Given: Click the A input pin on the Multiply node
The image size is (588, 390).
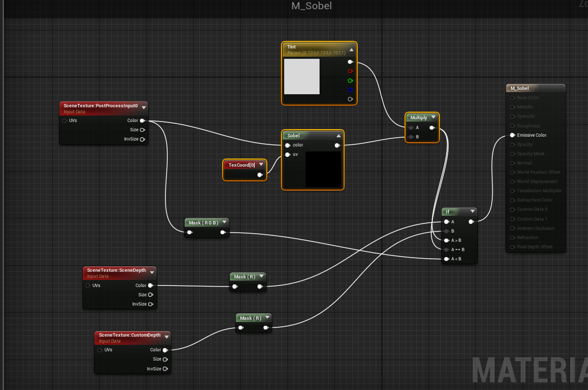Looking at the screenshot, I should (411, 126).
